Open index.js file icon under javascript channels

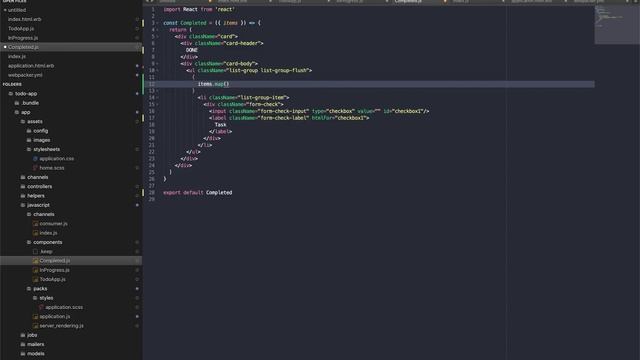pos(36,233)
